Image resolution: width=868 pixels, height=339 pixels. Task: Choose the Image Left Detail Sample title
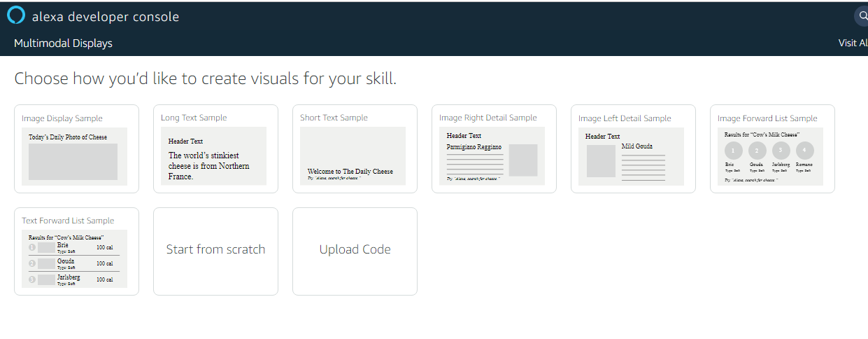tap(624, 118)
